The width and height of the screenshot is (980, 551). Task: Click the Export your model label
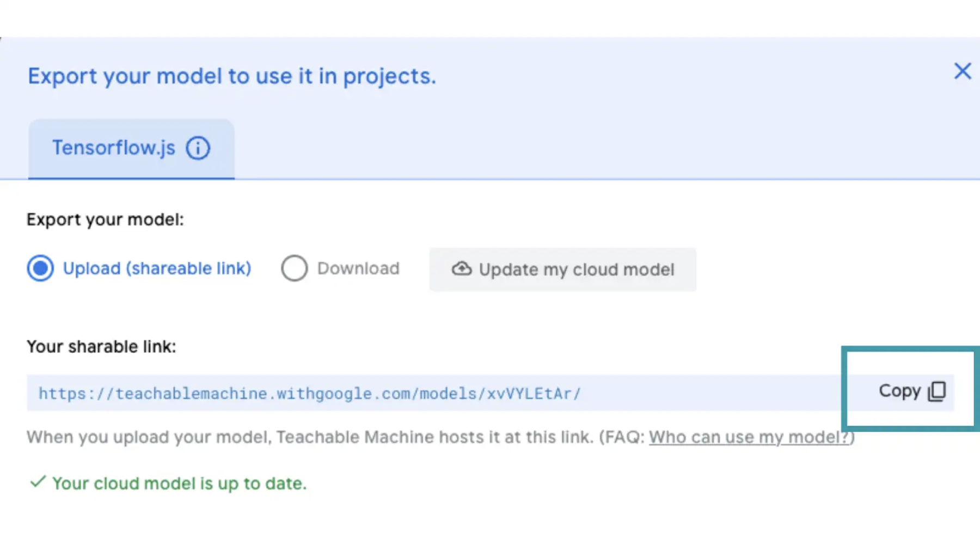(105, 220)
